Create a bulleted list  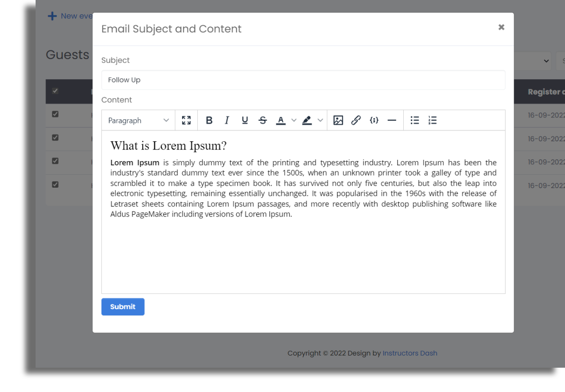(x=415, y=120)
